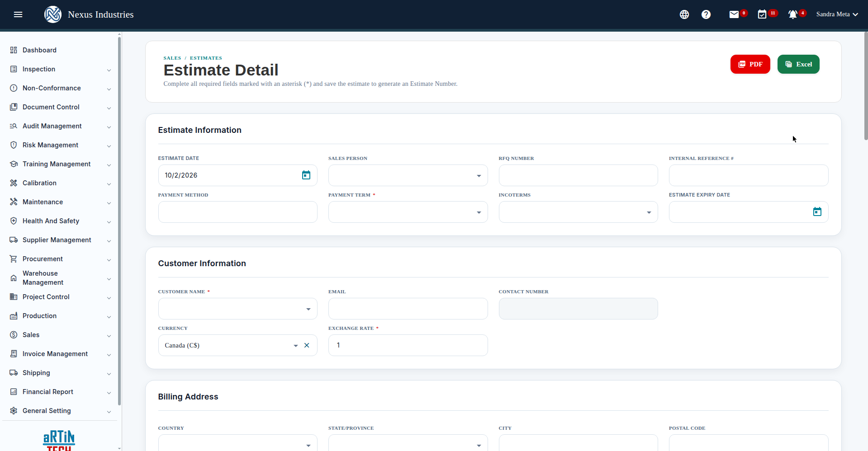Export the estimate as PDF

pos(750,64)
